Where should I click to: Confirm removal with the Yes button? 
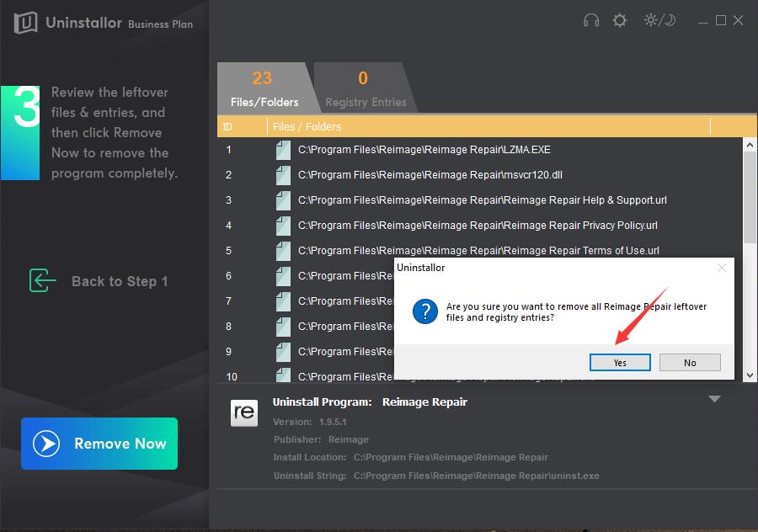pos(620,363)
